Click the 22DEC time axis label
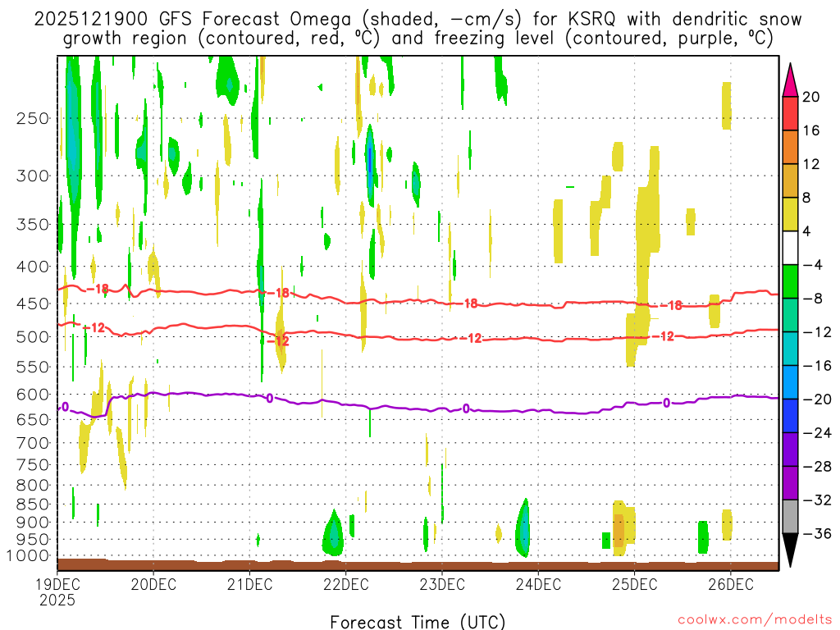Screen dimensions: 840x630 346,584
